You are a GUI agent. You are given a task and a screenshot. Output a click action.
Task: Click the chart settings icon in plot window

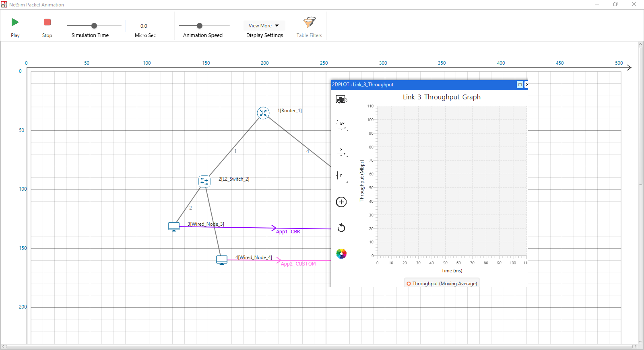coord(341,99)
